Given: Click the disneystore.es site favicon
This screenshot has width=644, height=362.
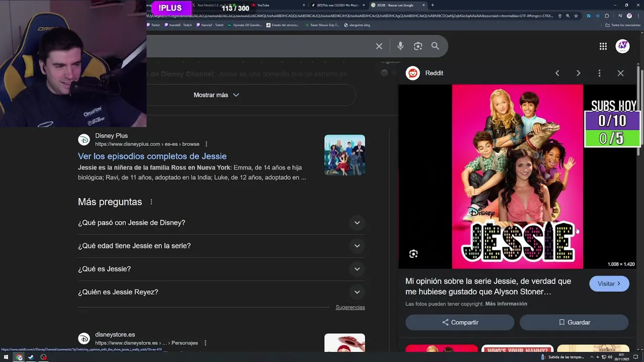Looking at the screenshot, I should click(84, 338).
